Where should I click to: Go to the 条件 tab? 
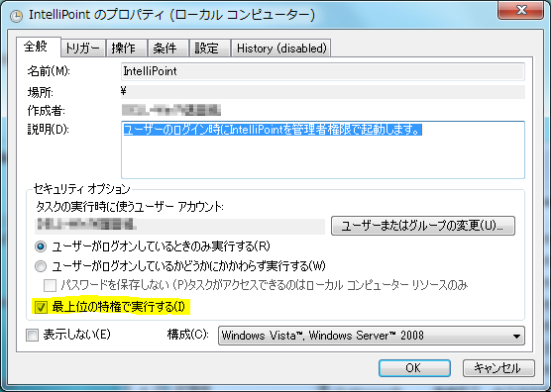tap(167, 49)
